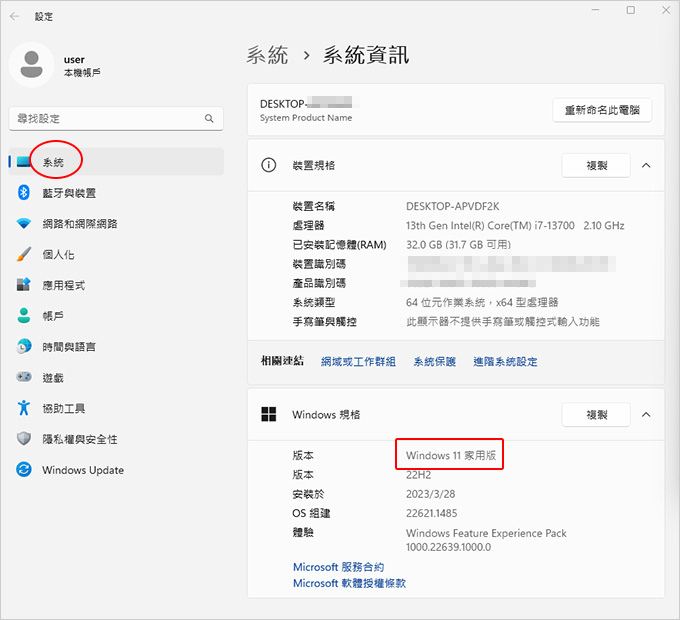This screenshot has width=680, height=620.
Task: Select the processor value i7-13700
Action: pos(515,225)
